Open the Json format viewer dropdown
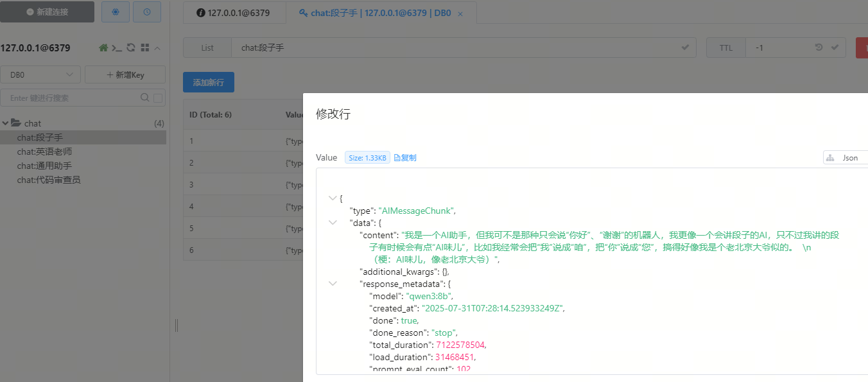868x382 pixels. click(846, 158)
